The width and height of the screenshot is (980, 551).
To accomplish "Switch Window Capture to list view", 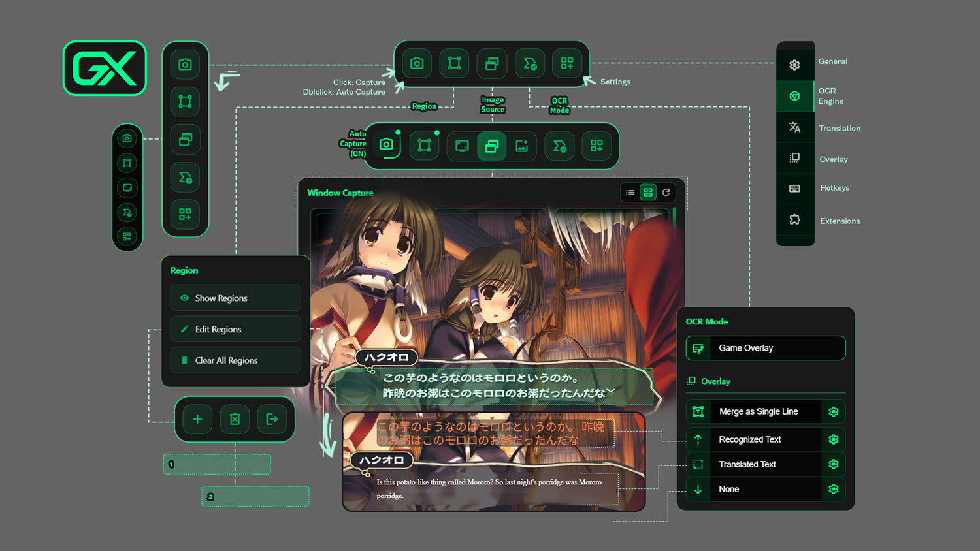I will pos(630,193).
